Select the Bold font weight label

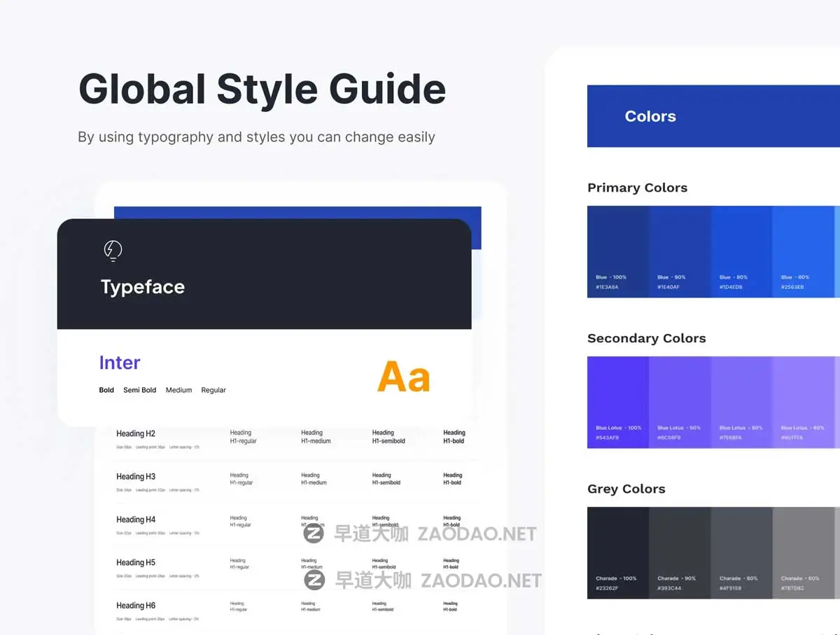click(106, 390)
